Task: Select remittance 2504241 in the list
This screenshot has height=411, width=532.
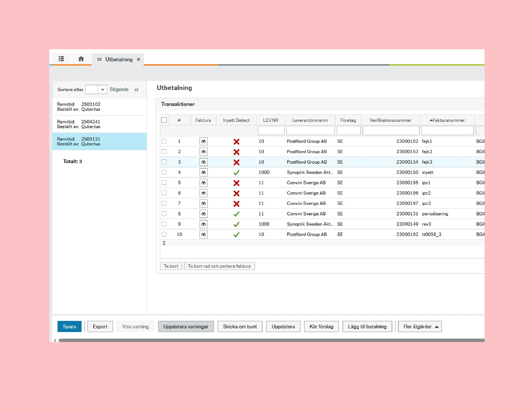Action: tap(99, 124)
